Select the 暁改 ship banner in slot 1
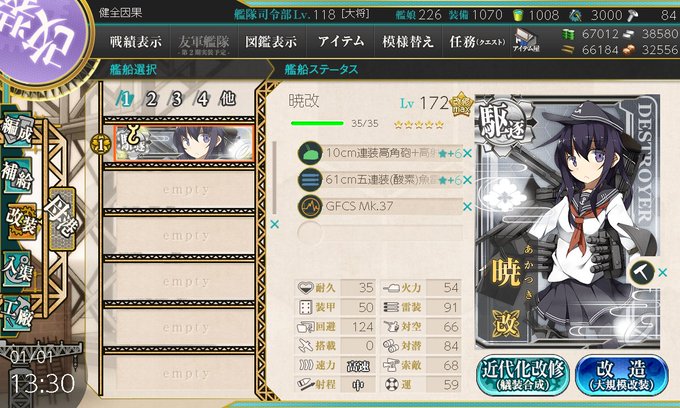 click(184, 144)
